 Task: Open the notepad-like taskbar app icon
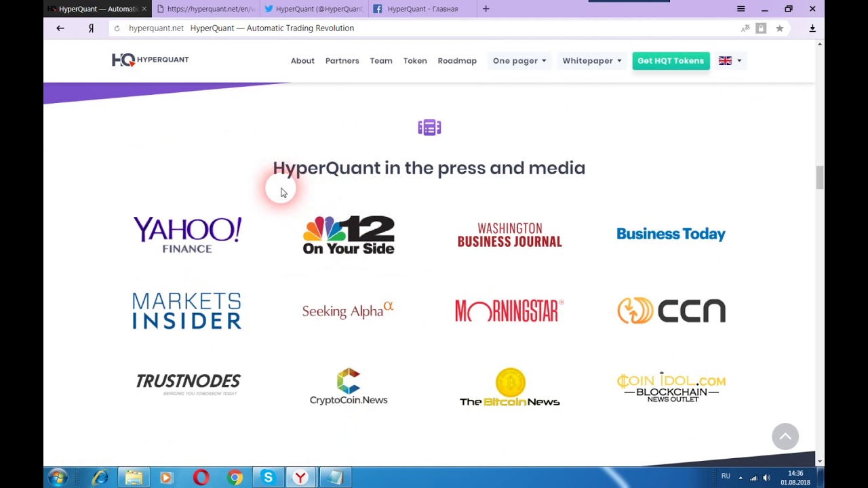click(334, 478)
